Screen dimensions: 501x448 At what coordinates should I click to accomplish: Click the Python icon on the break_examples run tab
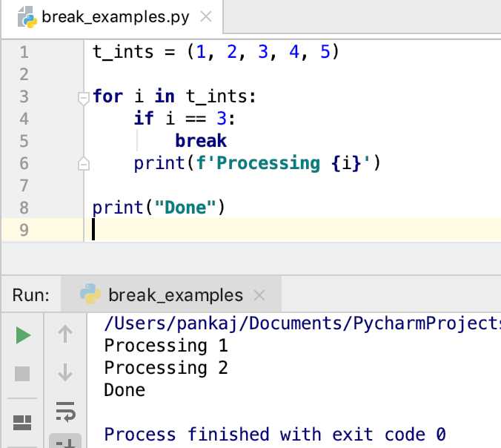point(90,294)
